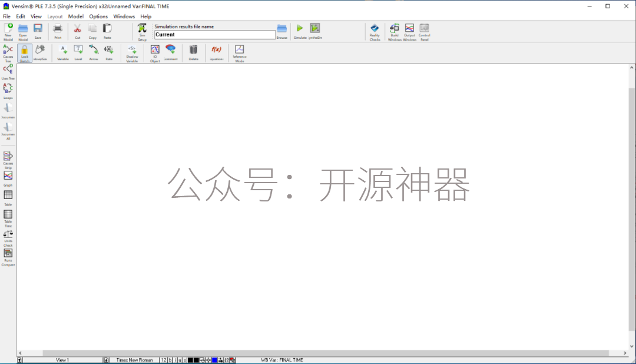Select the Reference Mode tool
Screen dimensions: 636x364
[239, 53]
